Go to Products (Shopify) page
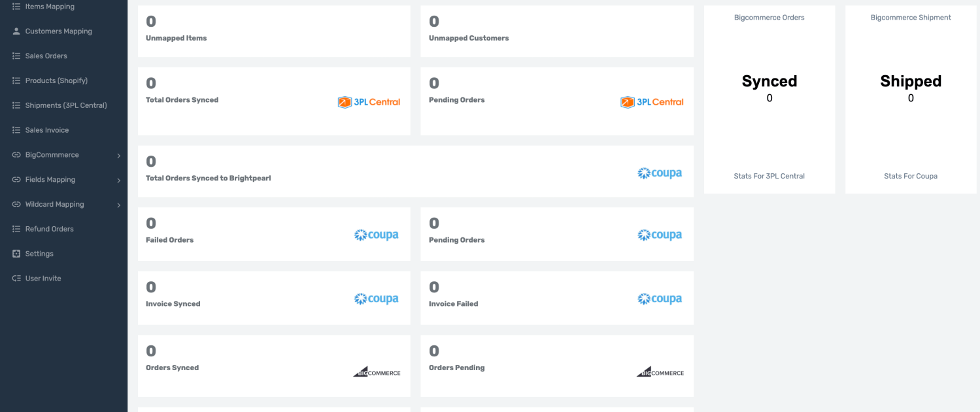The height and width of the screenshot is (412, 980). pos(56,81)
